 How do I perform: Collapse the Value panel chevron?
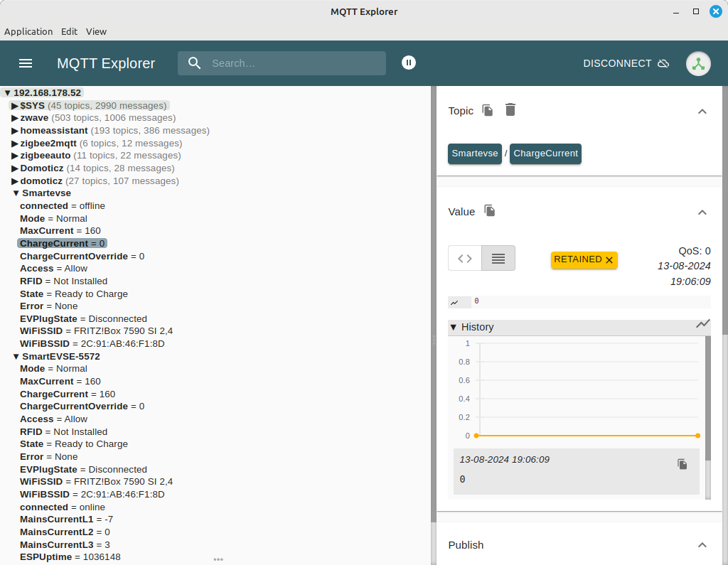click(702, 212)
